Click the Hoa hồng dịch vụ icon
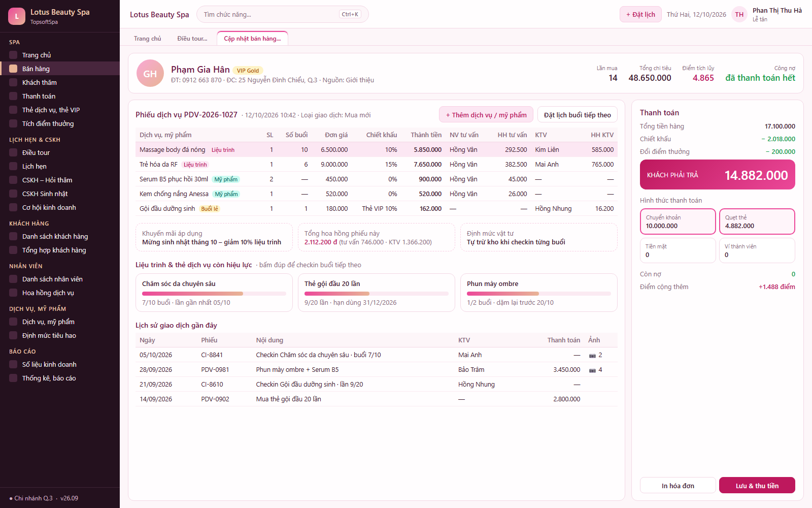The width and height of the screenshot is (812, 508). pyautogui.click(x=13, y=293)
